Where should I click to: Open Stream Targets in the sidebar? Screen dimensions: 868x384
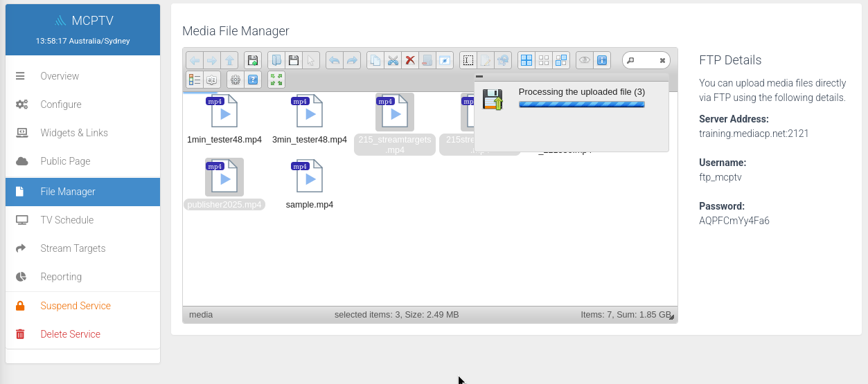tap(82, 248)
